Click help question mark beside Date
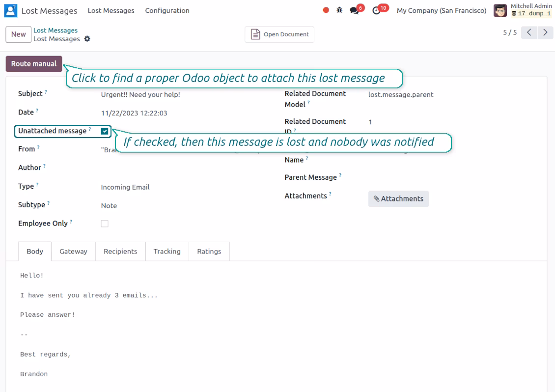 (37, 111)
